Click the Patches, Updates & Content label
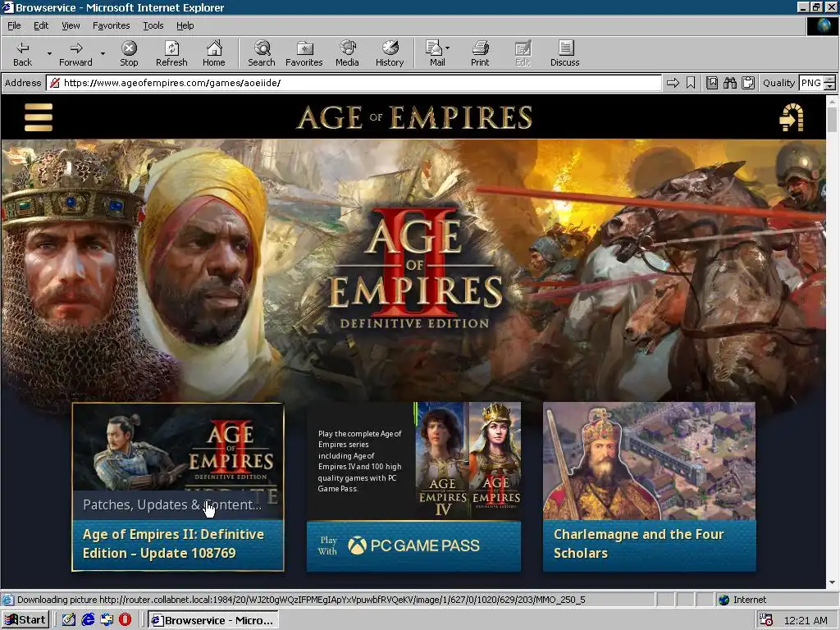The height and width of the screenshot is (630, 840). [172, 504]
